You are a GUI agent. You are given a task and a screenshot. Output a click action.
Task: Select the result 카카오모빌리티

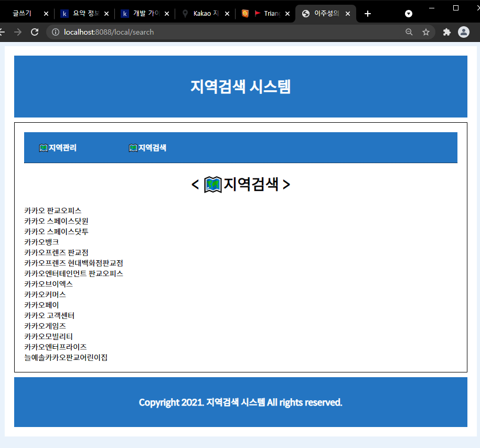pyautogui.click(x=48, y=336)
